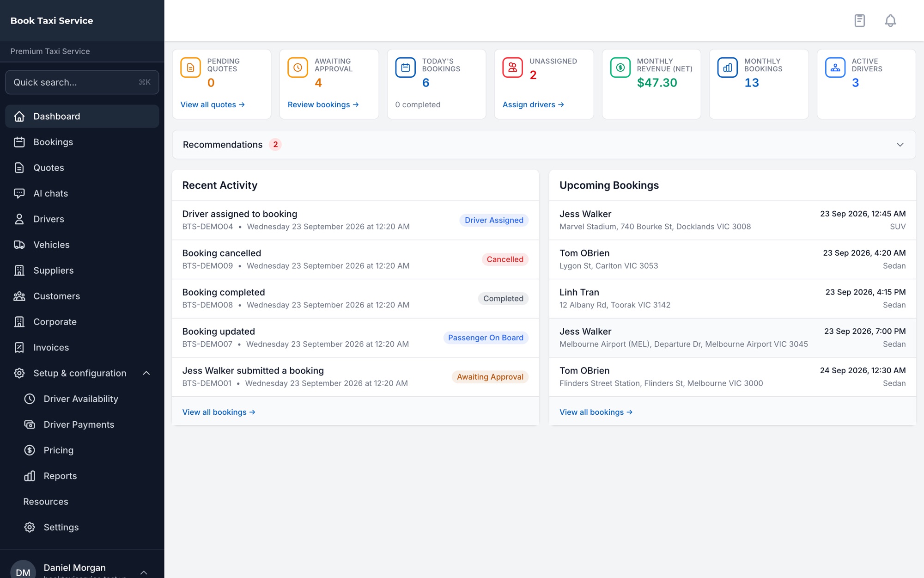The height and width of the screenshot is (578, 924).
Task: Click View all bookings under Recent Activity
Action: [x=219, y=412]
